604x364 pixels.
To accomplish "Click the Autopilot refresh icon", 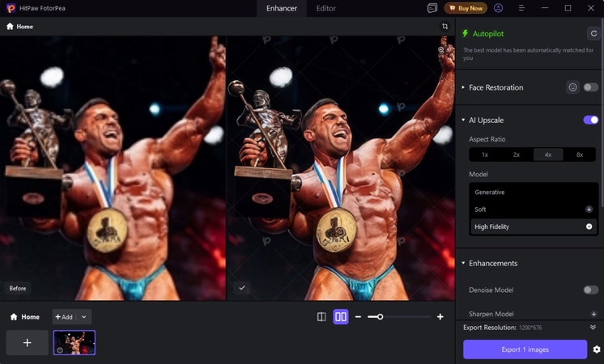I will tap(593, 33).
